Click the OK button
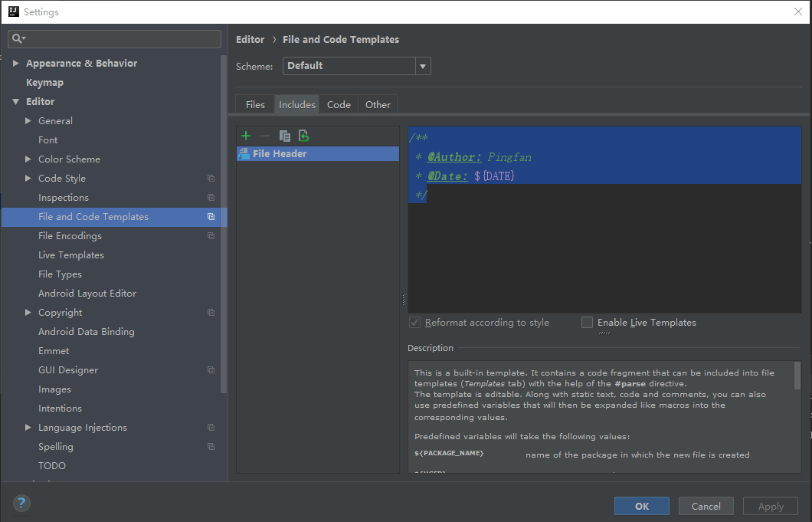Image resolution: width=812 pixels, height=522 pixels. 641,506
